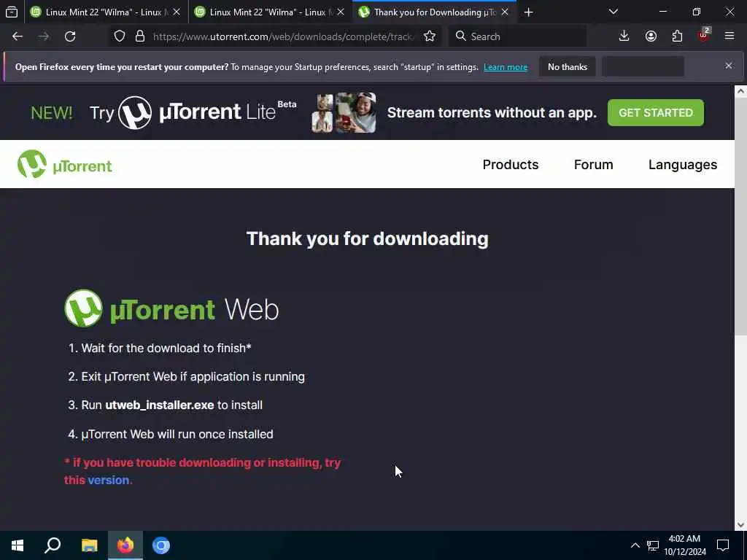Open Windows taskbar search
The height and width of the screenshot is (560, 747).
click(53, 545)
